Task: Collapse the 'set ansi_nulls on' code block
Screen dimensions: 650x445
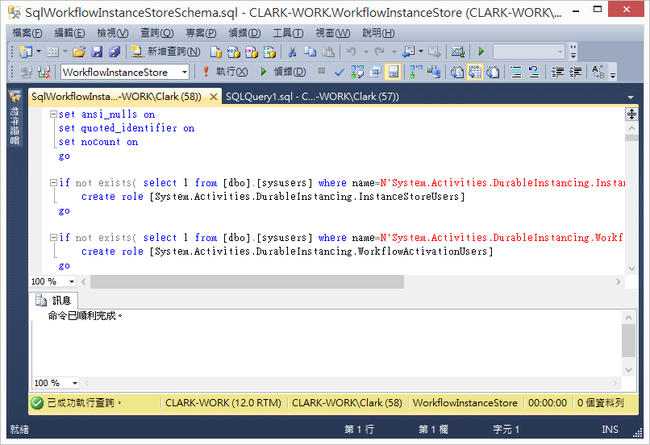Action: (x=53, y=114)
